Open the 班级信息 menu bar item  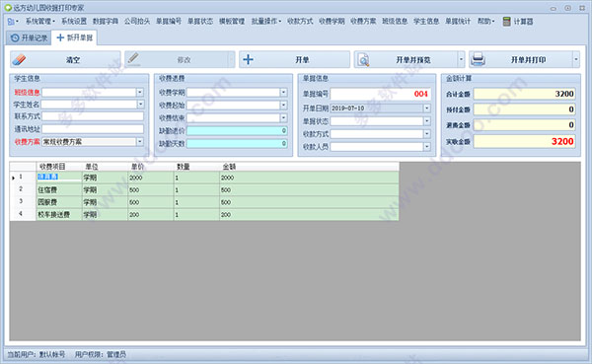click(395, 22)
